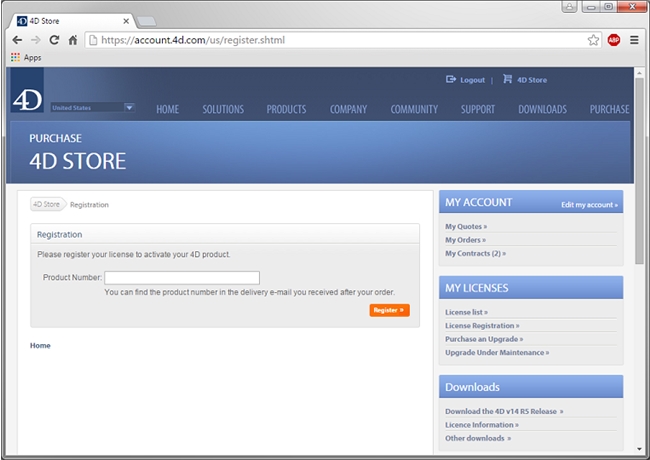This screenshot has width=650, height=460.
Task: Open the Apps shortcut in bookmarks bar
Action: tap(26, 57)
